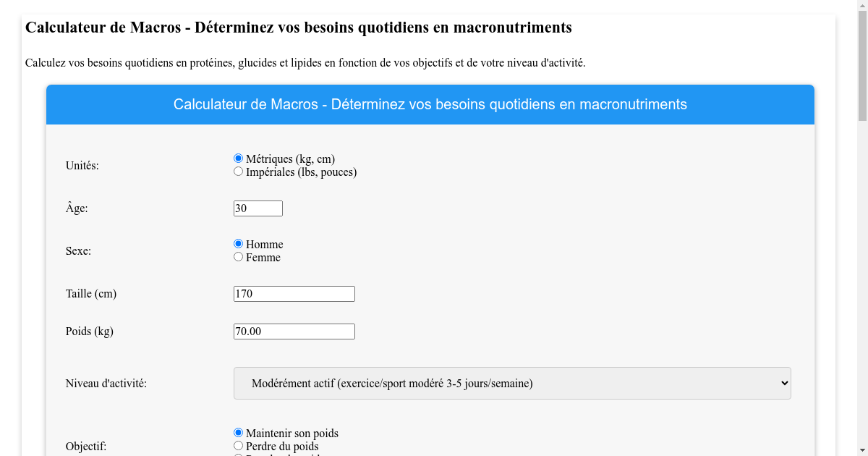Select the "Perdre du poids" objective

click(238, 445)
